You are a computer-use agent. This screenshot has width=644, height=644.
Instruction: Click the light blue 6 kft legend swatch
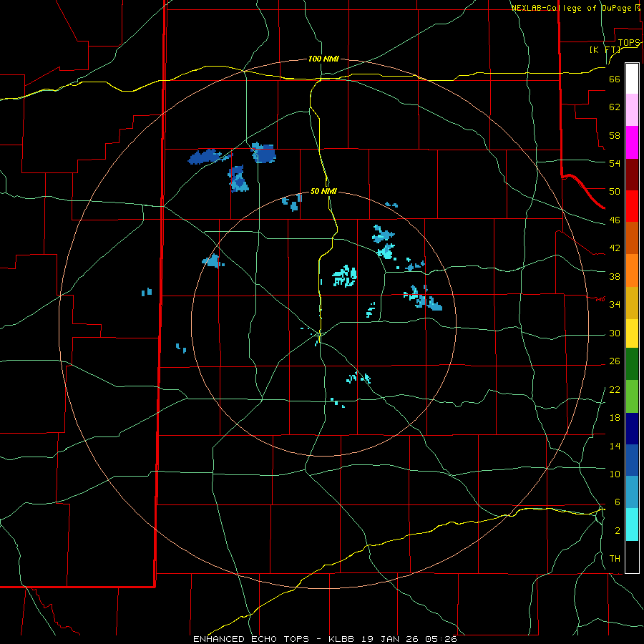tap(632, 492)
